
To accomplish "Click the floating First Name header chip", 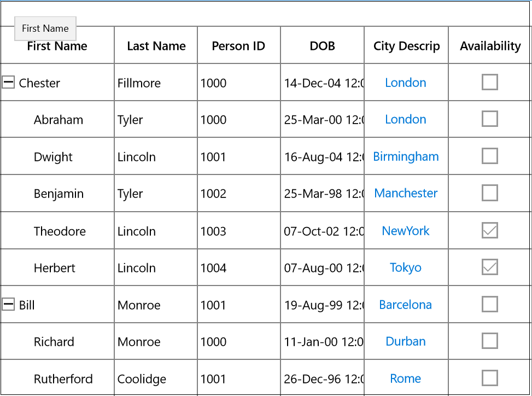I will pyautogui.click(x=45, y=28).
